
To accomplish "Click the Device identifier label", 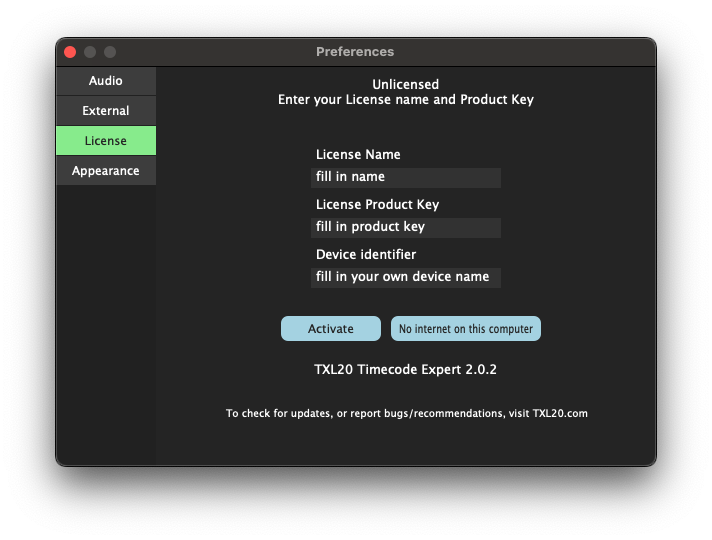I will [x=366, y=255].
